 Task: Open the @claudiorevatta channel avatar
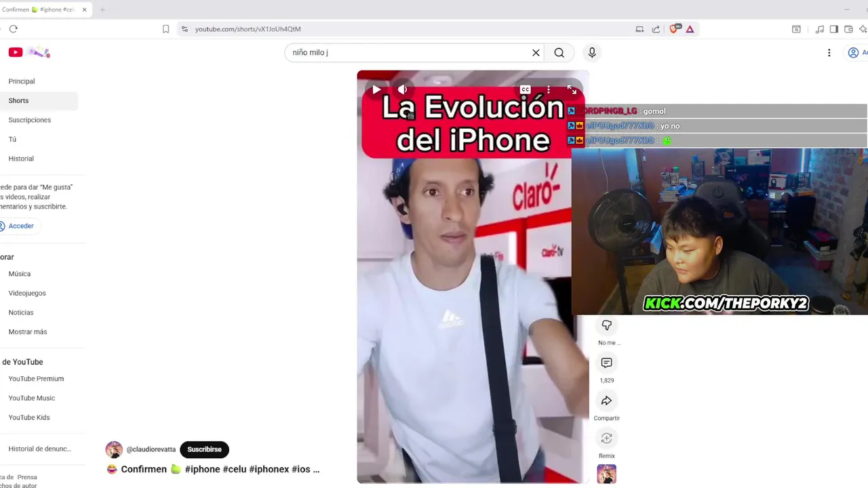coord(114,449)
